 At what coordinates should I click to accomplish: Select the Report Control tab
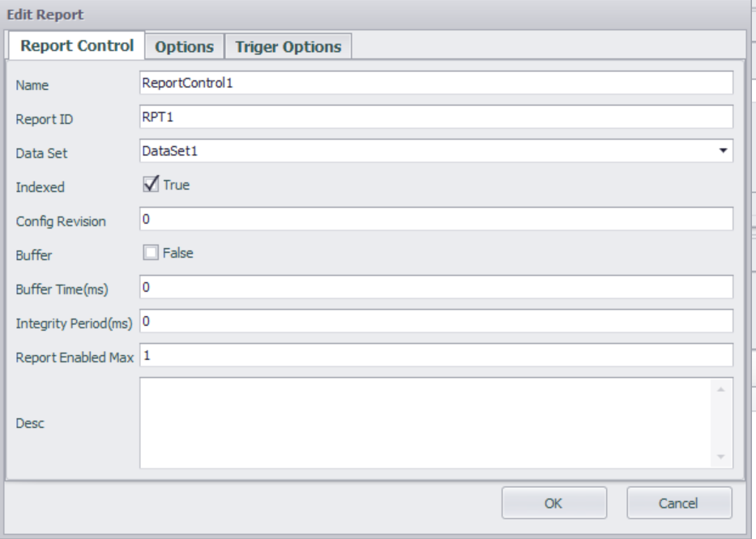pyautogui.click(x=77, y=46)
